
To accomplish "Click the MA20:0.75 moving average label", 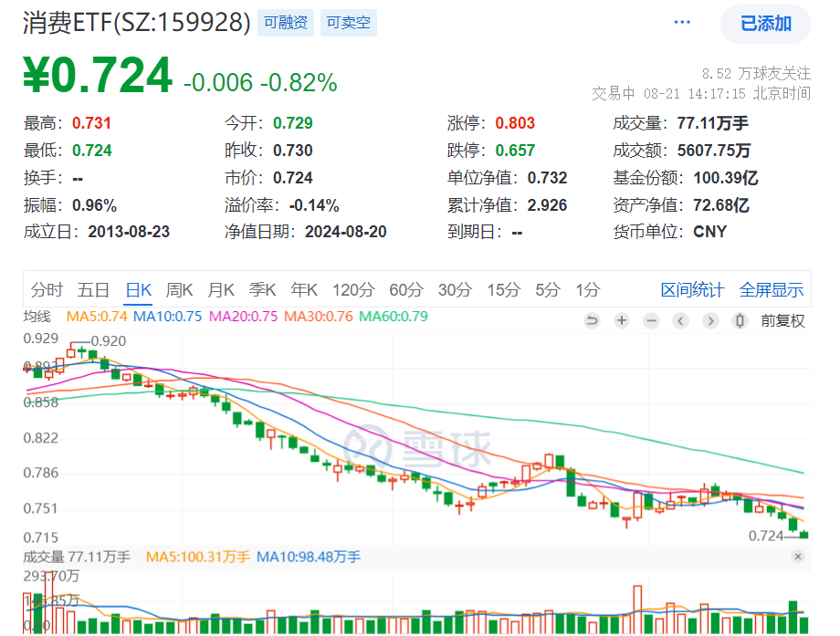I will (x=243, y=317).
